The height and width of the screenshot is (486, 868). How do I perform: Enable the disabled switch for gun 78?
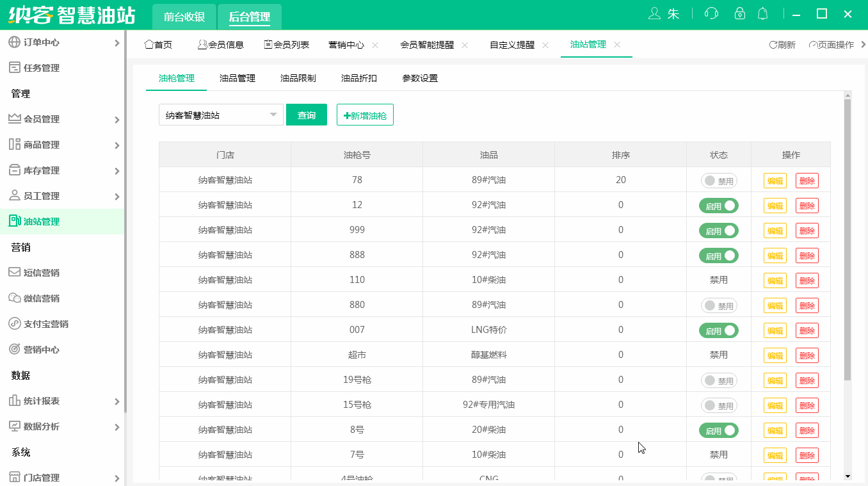(x=718, y=180)
